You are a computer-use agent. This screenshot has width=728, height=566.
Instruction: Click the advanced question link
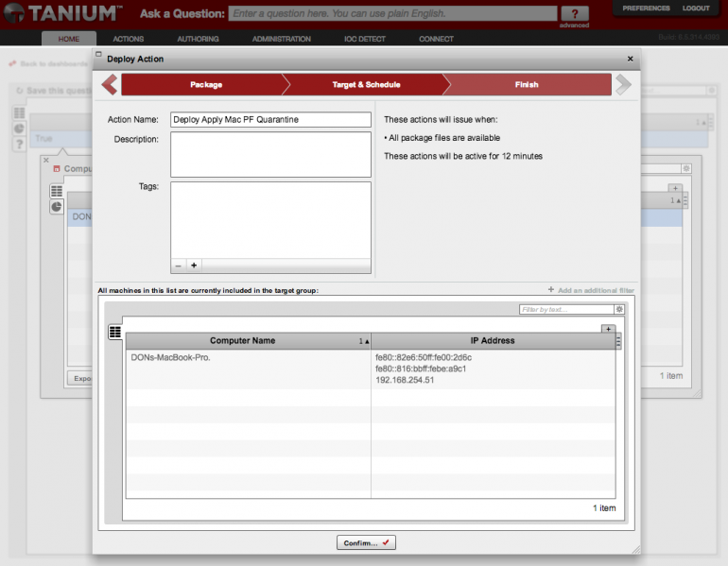pyautogui.click(x=574, y=26)
